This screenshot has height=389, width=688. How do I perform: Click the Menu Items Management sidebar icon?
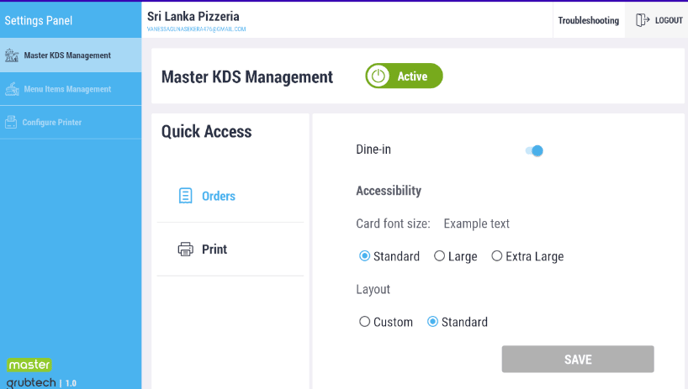(x=12, y=89)
